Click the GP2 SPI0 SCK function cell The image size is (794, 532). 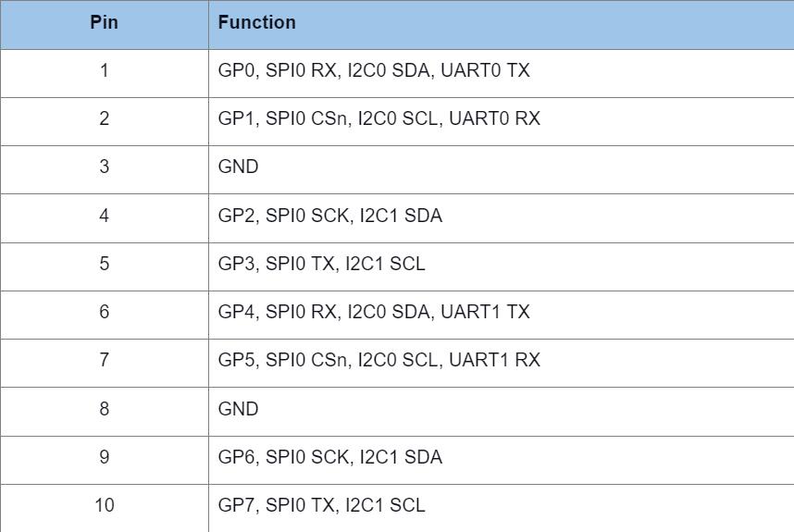pyautogui.click(x=329, y=216)
